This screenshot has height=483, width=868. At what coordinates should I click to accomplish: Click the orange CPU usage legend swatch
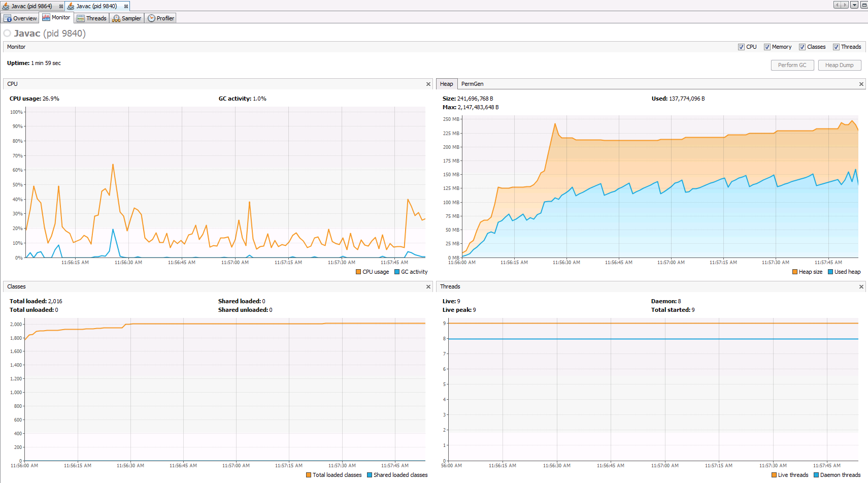[x=358, y=272]
